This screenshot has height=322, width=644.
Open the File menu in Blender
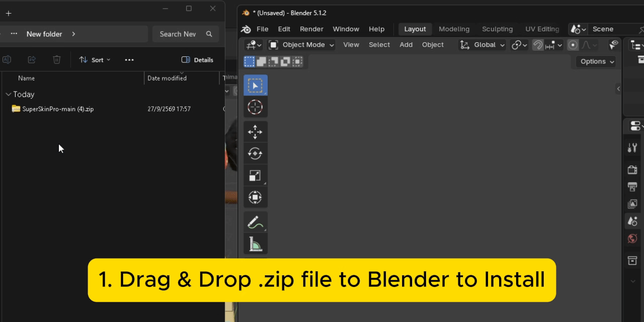(263, 29)
